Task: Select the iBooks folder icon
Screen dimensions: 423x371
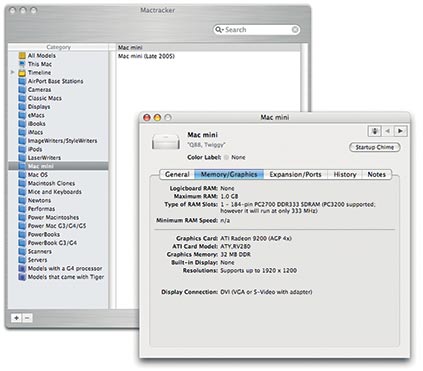Action: (22, 124)
